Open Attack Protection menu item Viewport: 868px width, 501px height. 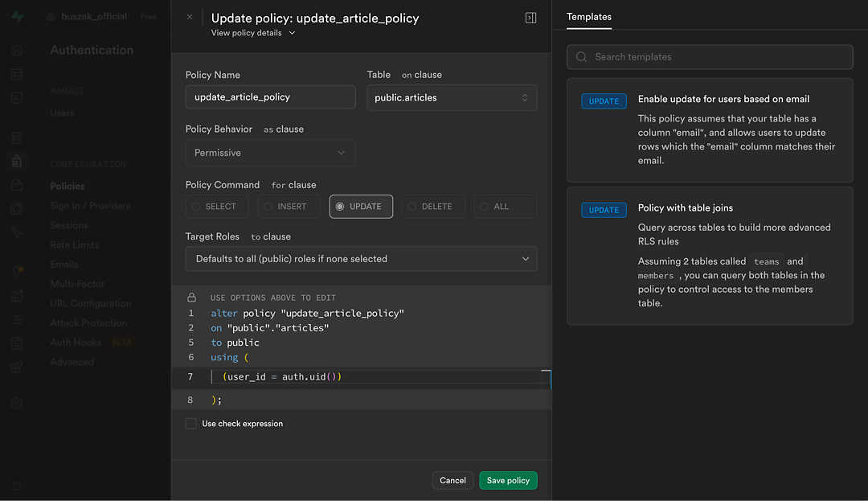[x=88, y=322]
